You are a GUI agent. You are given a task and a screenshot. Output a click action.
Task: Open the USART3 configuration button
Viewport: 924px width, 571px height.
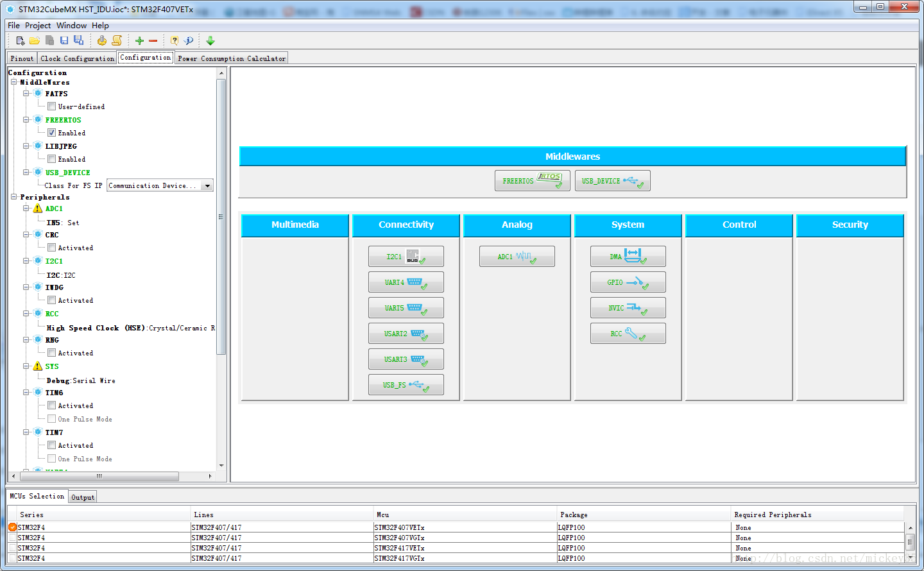click(x=406, y=359)
